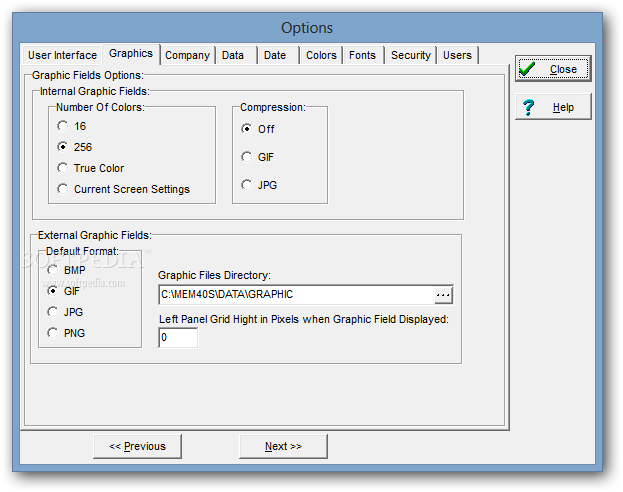Select GIF compression option
This screenshot has height=492, width=623.
pyautogui.click(x=257, y=157)
